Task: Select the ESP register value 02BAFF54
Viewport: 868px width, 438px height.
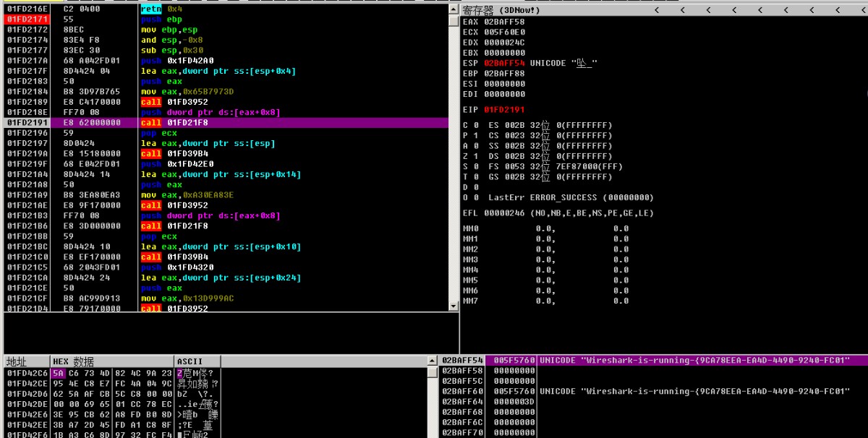Action: [x=505, y=64]
